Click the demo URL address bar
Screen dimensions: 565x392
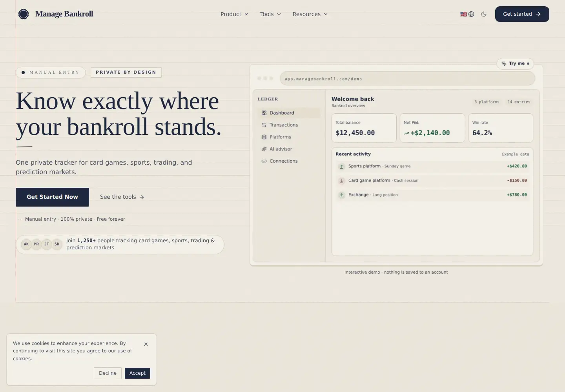[407, 78]
